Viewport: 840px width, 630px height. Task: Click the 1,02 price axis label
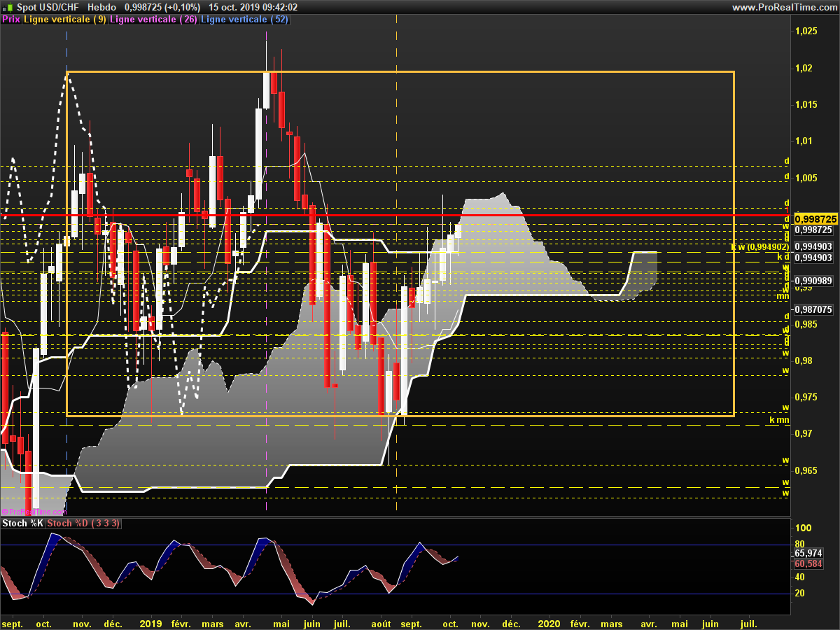pyautogui.click(x=804, y=68)
